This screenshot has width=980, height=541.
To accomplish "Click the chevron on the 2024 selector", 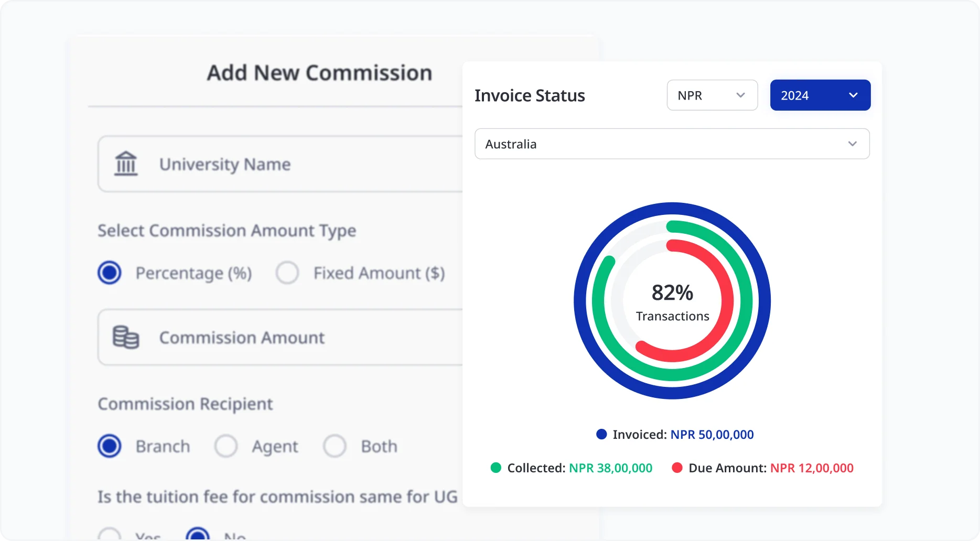I will tap(853, 95).
